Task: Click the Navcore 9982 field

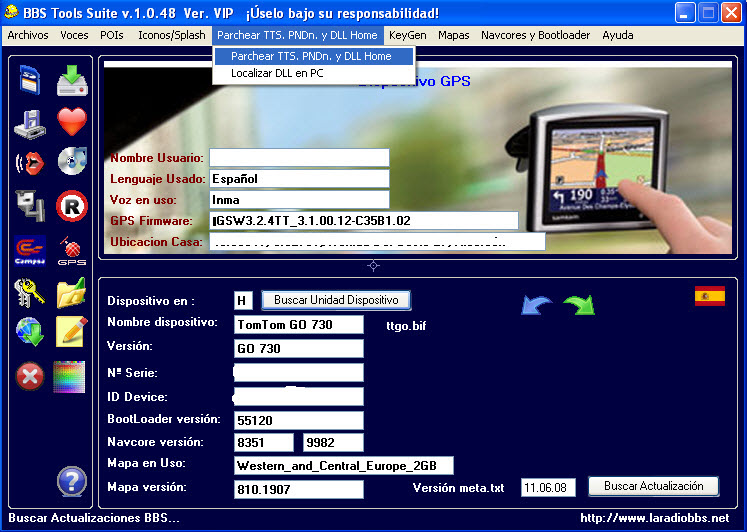Action: tap(333, 442)
